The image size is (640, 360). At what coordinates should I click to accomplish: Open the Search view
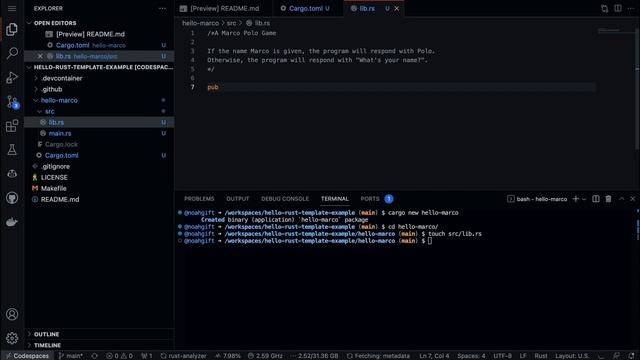coord(12,53)
